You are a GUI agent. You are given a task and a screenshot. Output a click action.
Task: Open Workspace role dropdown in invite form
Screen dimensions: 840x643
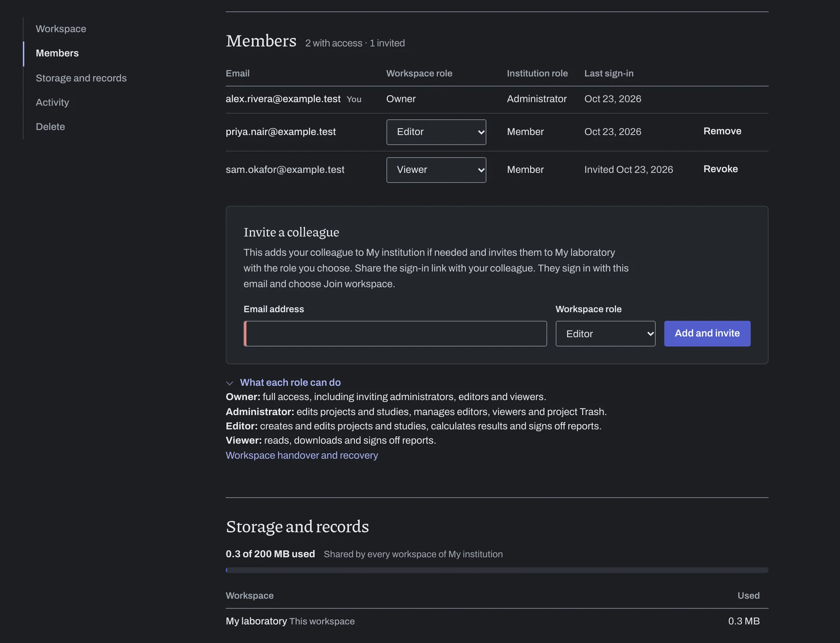point(605,334)
